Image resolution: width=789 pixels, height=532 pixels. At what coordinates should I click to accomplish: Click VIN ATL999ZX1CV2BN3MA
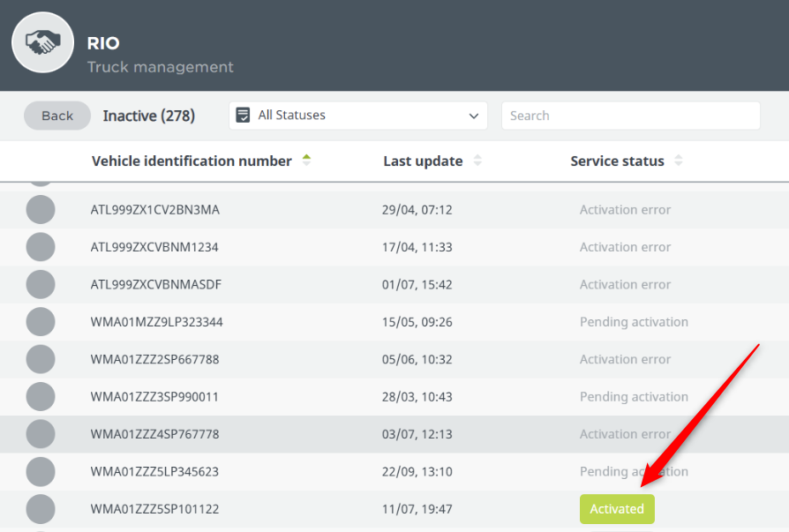point(155,210)
